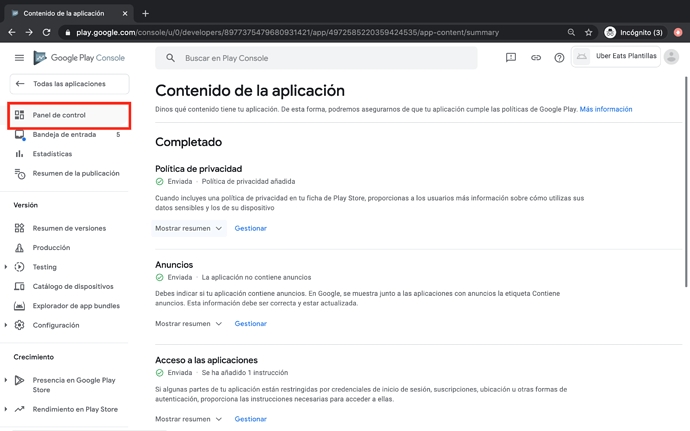The height and width of the screenshot is (431, 690).
Task: Expand Mostrar resumen under Política de privacidad
Action: [x=188, y=228]
